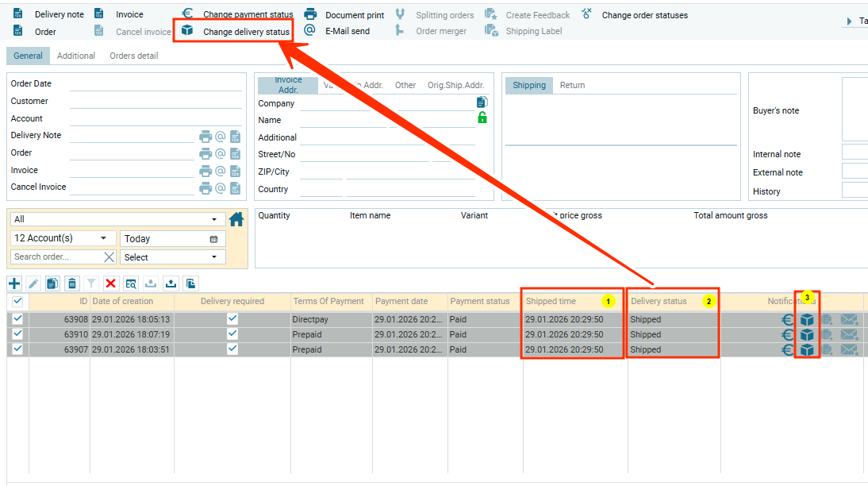Click the green unlock padlock icon

coord(482,118)
